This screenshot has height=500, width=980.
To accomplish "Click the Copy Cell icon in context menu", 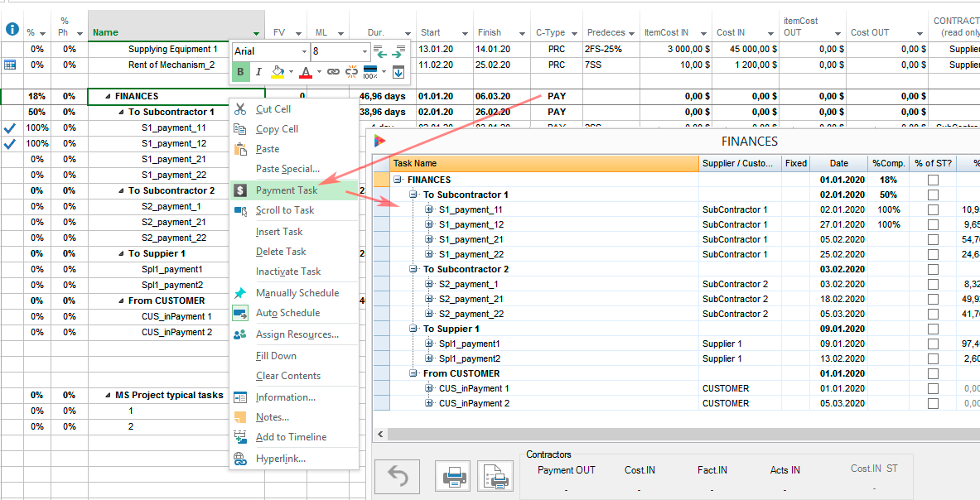I will 240,129.
